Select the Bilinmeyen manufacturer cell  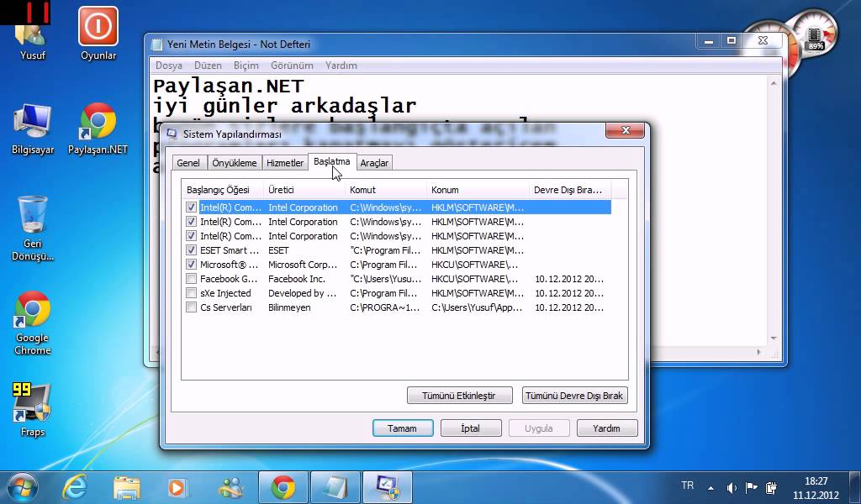pos(289,307)
